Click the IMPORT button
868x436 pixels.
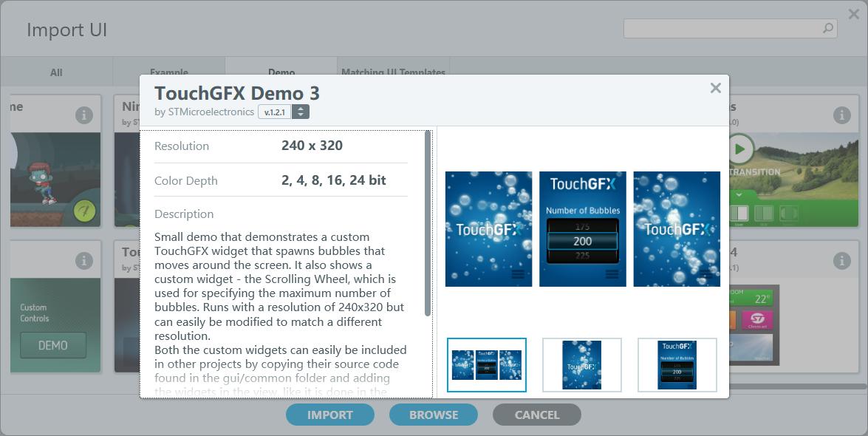pyautogui.click(x=330, y=415)
